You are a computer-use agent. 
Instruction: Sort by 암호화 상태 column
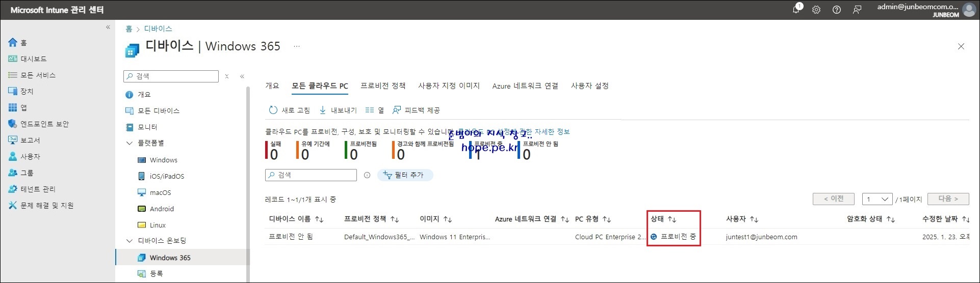tap(871, 219)
